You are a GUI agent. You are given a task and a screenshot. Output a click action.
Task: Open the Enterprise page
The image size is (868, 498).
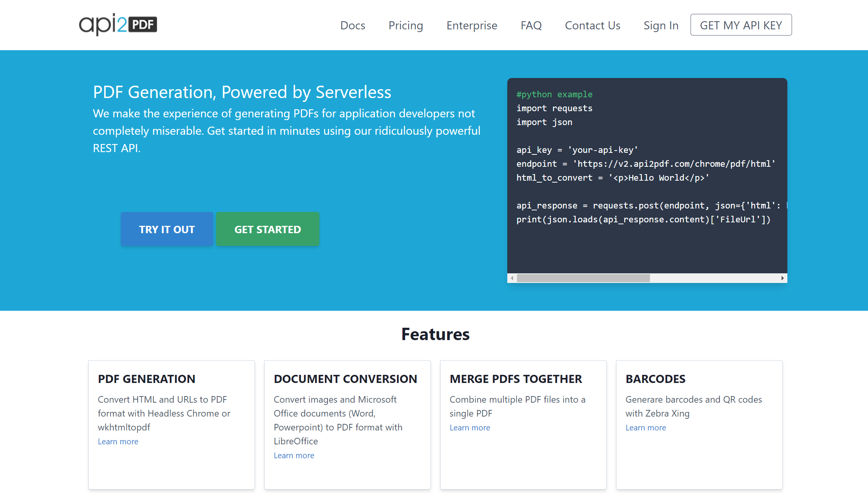tap(472, 25)
